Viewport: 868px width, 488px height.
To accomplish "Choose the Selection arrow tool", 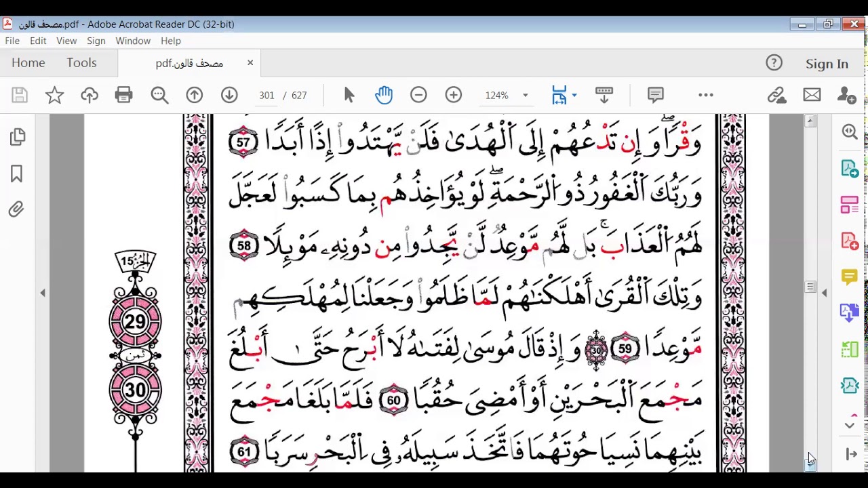I will [x=349, y=96].
